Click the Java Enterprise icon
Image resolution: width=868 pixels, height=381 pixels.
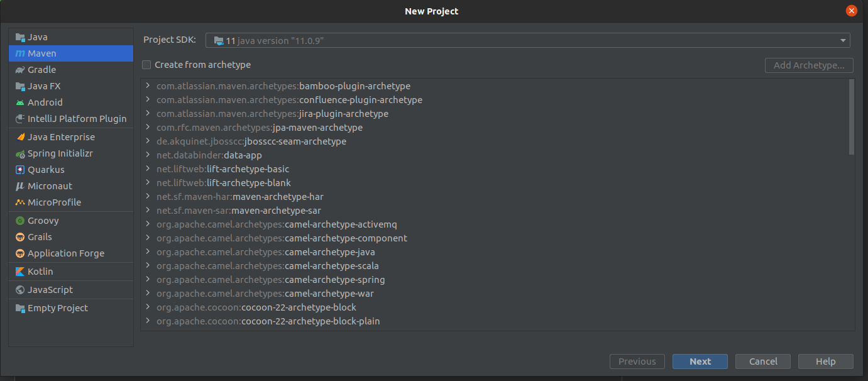click(x=20, y=137)
